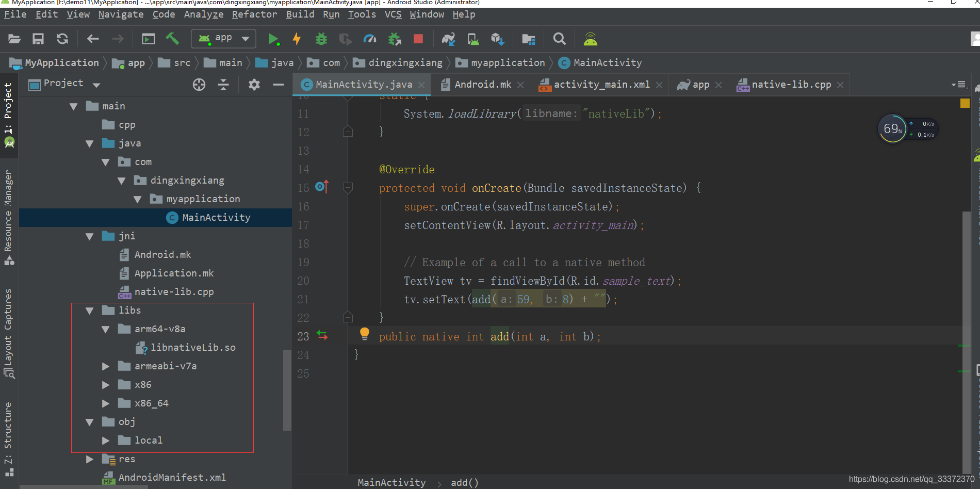Open the profiler gauge icon
Screen dimensions: 980x489
tap(370, 39)
